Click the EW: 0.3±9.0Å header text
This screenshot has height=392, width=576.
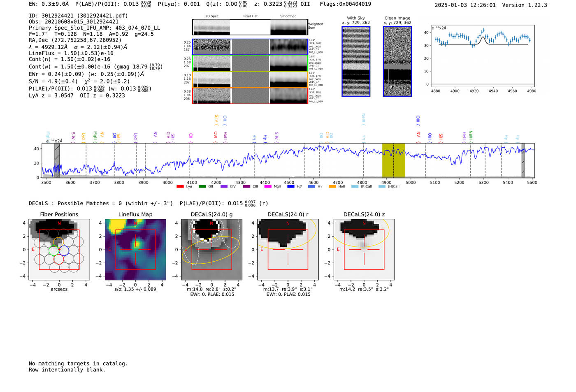pyautogui.click(x=49, y=4)
